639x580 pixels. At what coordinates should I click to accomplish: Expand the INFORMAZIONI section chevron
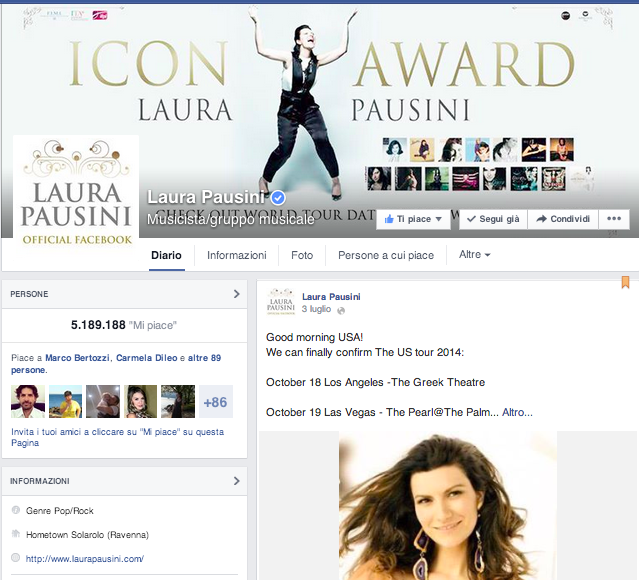237,481
